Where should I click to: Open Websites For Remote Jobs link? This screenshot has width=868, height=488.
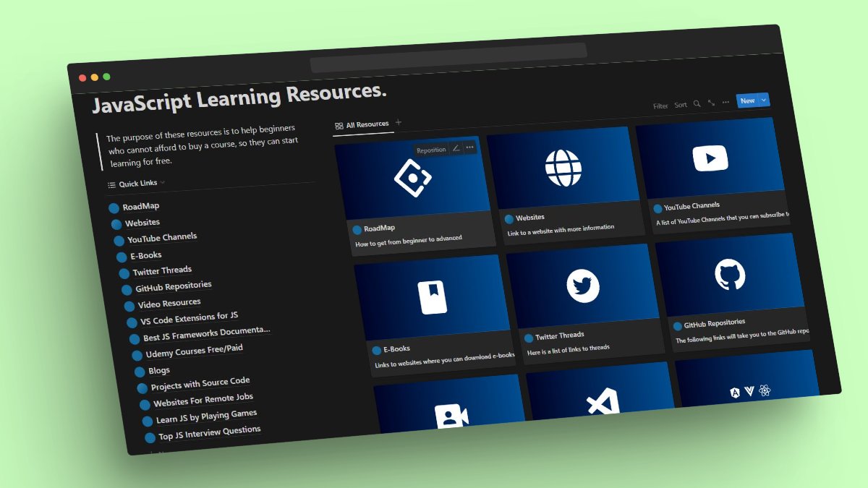[203, 399]
